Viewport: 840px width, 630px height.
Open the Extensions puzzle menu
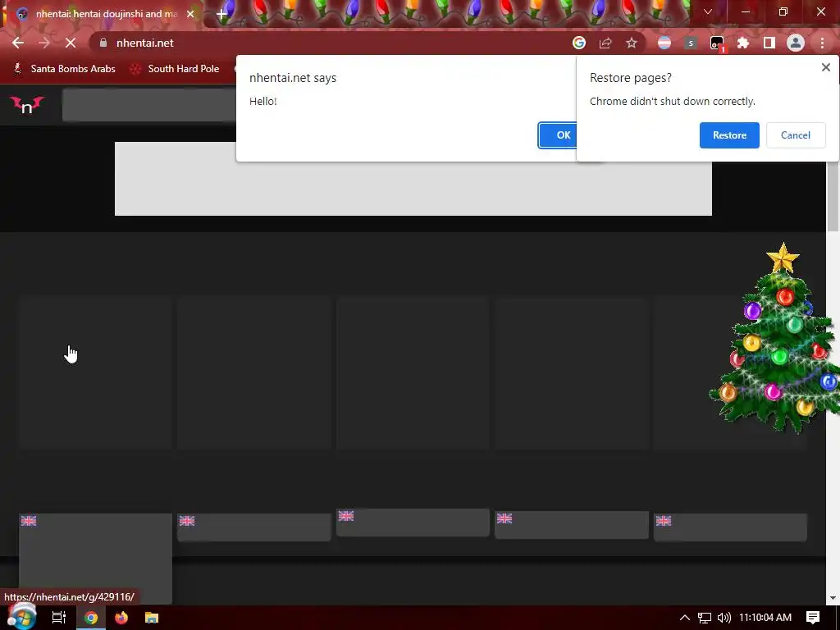pos(743,43)
